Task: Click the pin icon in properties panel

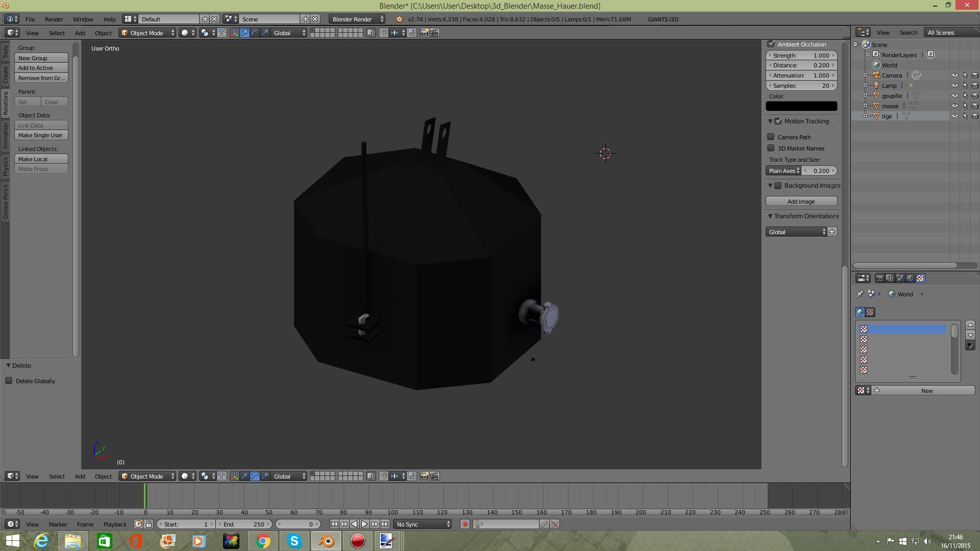Action: coord(860,294)
